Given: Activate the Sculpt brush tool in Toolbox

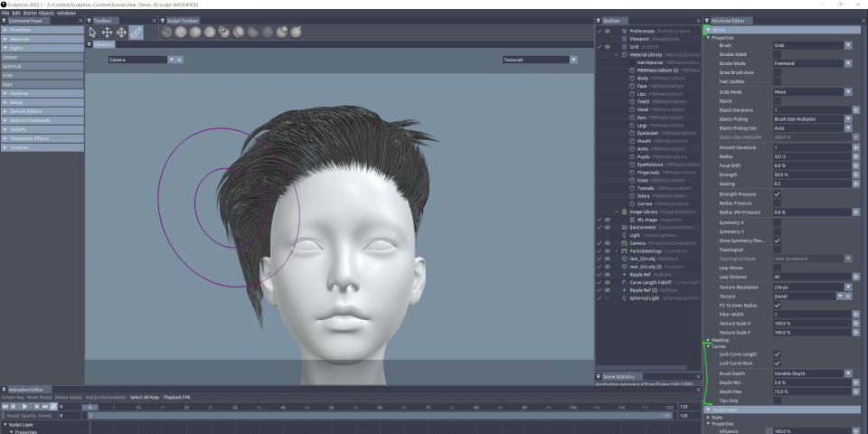Looking at the screenshot, I should click(x=136, y=32).
